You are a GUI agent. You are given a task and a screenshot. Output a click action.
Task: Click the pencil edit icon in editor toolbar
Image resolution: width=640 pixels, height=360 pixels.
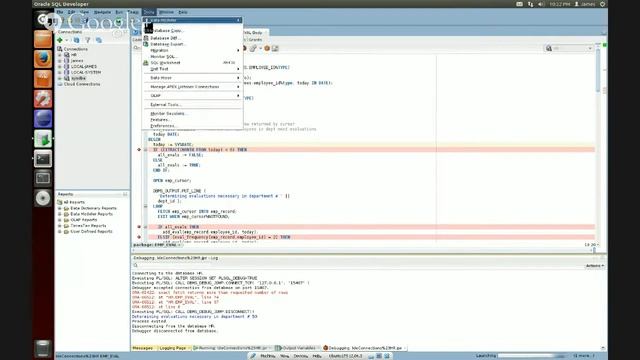(253, 49)
